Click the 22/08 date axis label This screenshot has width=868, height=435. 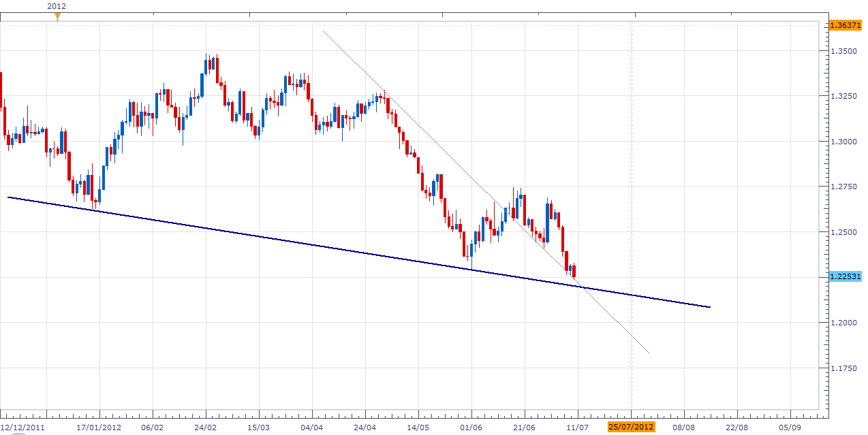[737, 427]
